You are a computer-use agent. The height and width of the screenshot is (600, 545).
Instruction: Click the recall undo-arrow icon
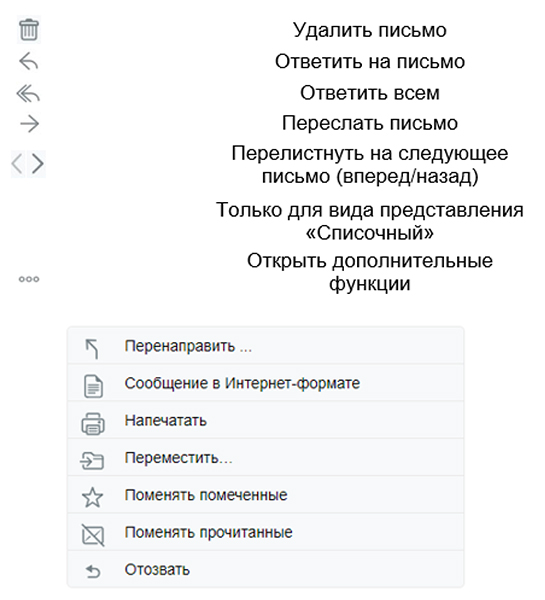click(93, 572)
